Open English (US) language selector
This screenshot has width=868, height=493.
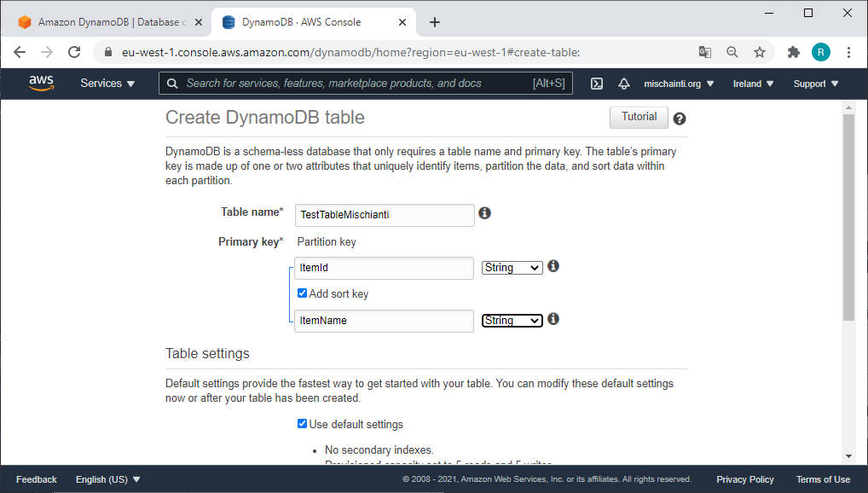(108, 479)
